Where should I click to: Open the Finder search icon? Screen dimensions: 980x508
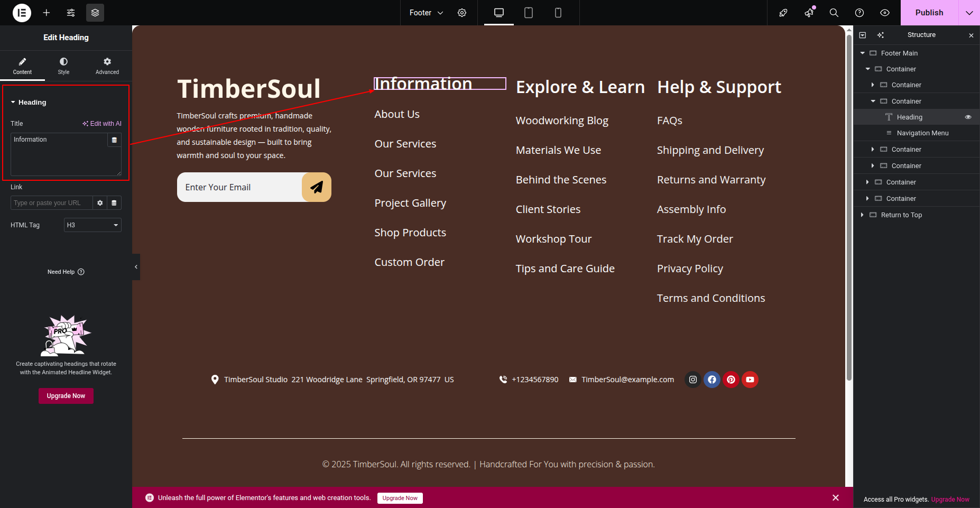(834, 13)
